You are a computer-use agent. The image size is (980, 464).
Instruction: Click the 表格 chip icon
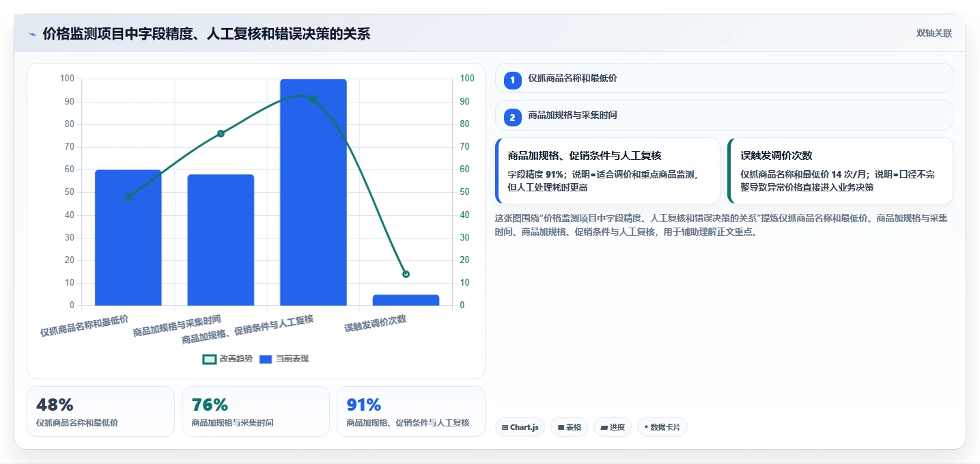pyautogui.click(x=561, y=427)
